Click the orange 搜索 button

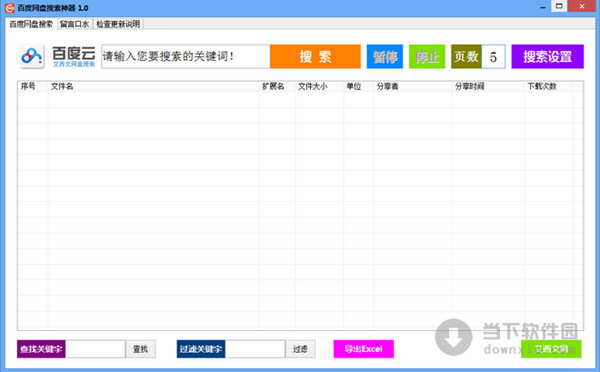coord(315,57)
